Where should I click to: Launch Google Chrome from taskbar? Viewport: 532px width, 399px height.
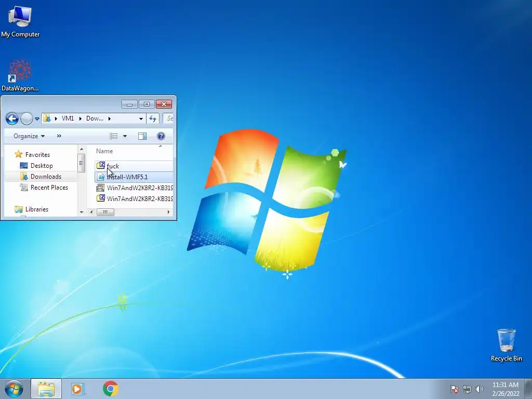pos(110,389)
